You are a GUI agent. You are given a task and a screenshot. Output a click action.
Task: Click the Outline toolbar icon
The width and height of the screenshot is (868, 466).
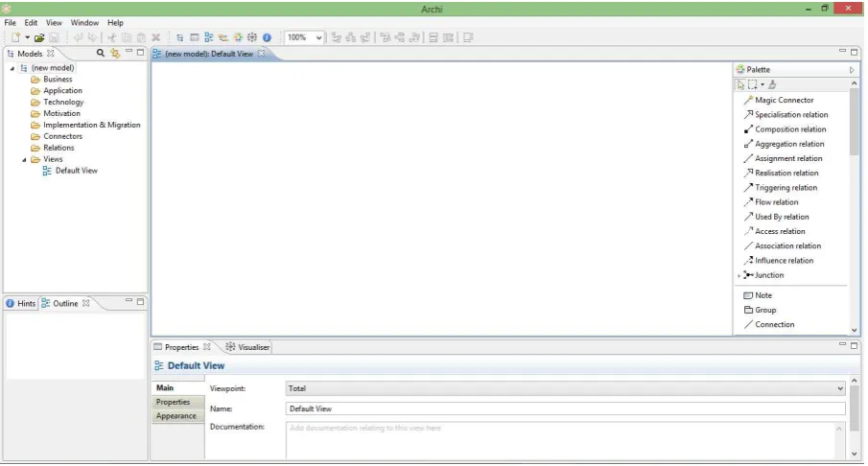click(209, 37)
